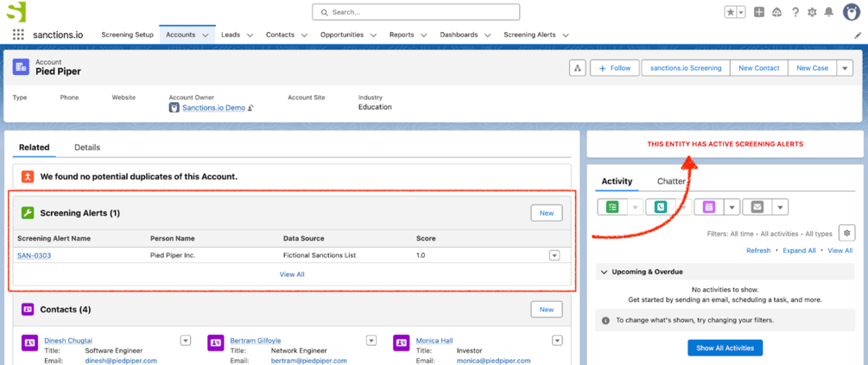Open the SAN-0303 row actions dropdown
This screenshot has width=868, height=365.
554,255
